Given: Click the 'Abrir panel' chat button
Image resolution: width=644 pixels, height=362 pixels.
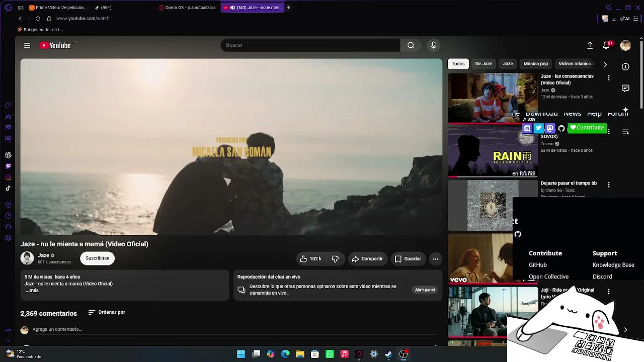Looking at the screenshot, I should coord(425,290).
